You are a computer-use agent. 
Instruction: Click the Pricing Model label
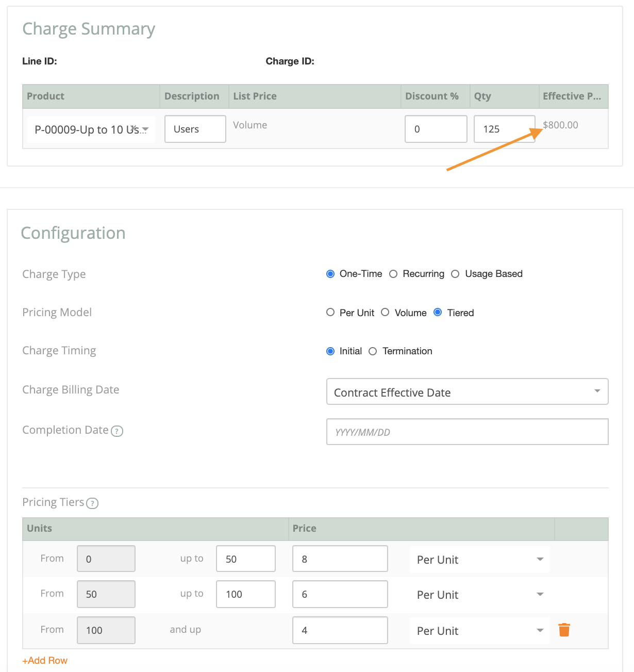click(x=57, y=313)
